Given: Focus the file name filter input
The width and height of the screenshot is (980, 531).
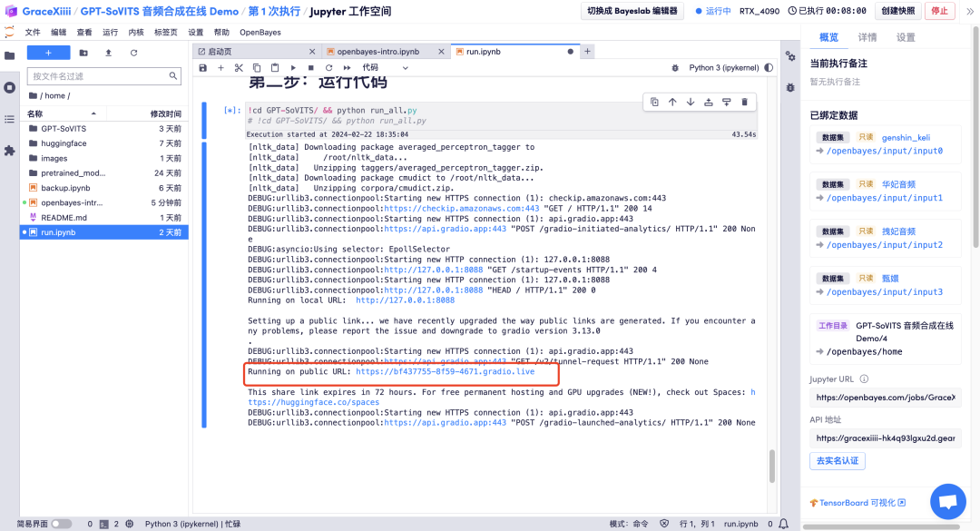Looking at the screenshot, I should 103,76.
